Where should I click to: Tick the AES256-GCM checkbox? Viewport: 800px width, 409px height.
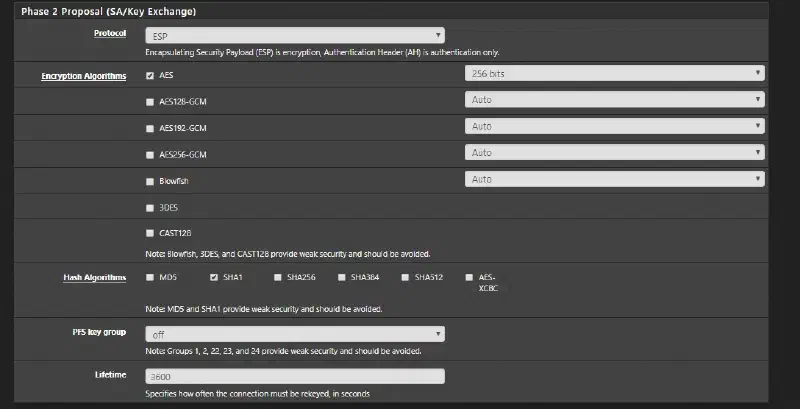pyautogui.click(x=150, y=155)
